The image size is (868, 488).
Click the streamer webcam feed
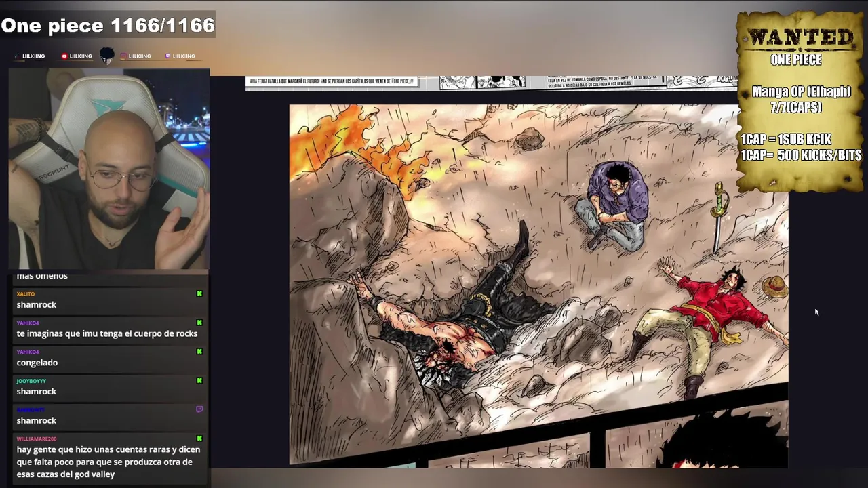point(109,169)
